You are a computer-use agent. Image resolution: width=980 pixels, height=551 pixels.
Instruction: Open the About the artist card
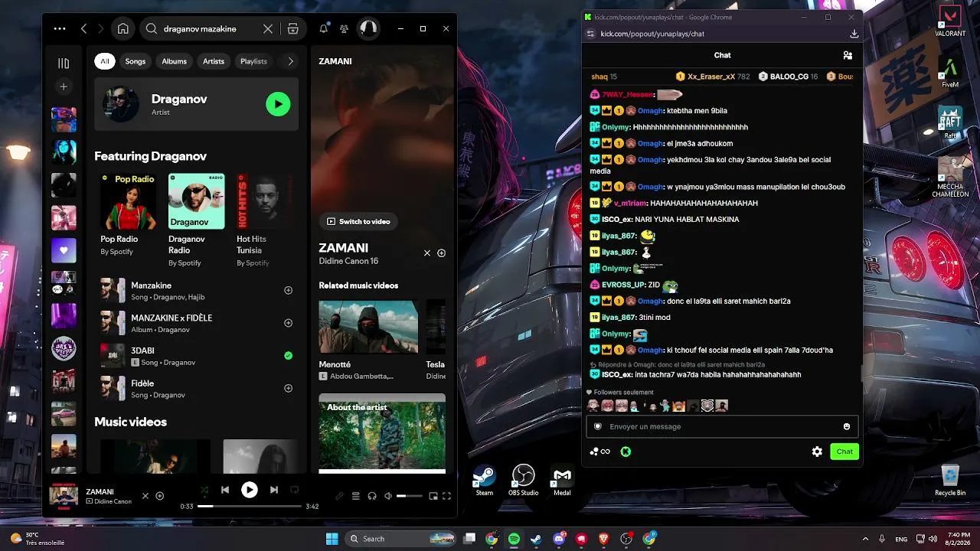tap(382, 432)
